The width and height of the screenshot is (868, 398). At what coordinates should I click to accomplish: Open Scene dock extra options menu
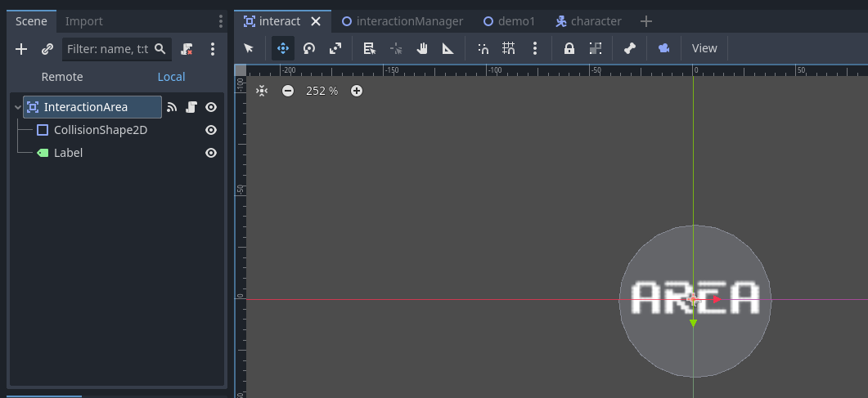pyautogui.click(x=213, y=49)
